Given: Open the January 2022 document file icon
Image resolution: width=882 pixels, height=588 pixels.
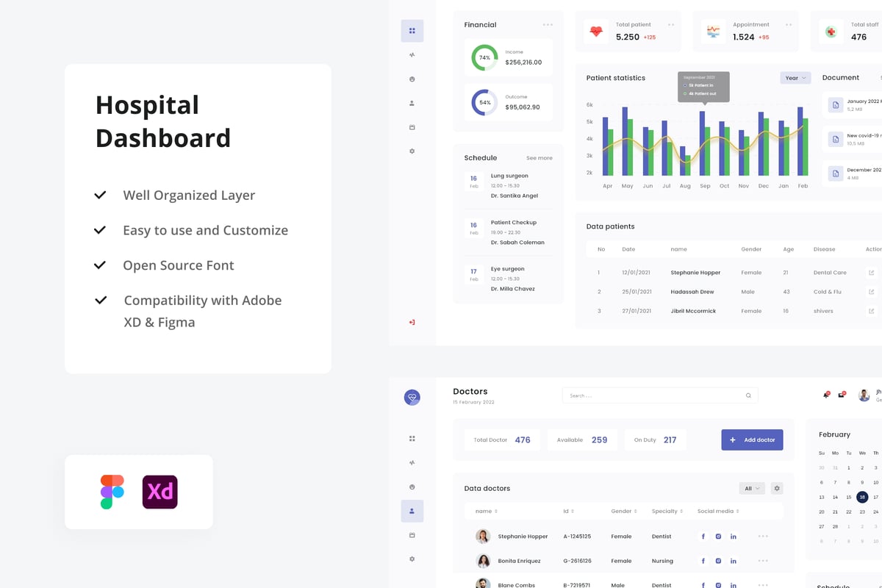Looking at the screenshot, I should (x=835, y=105).
